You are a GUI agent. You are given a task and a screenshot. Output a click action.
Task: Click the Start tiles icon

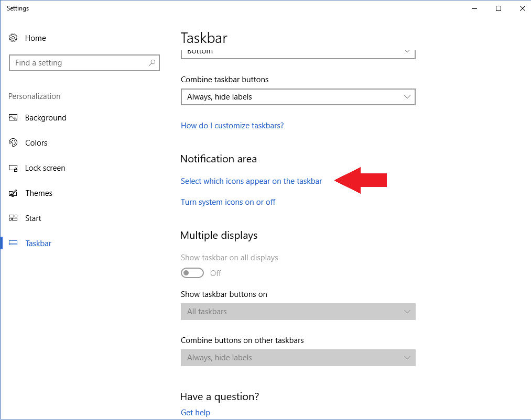tap(14, 218)
